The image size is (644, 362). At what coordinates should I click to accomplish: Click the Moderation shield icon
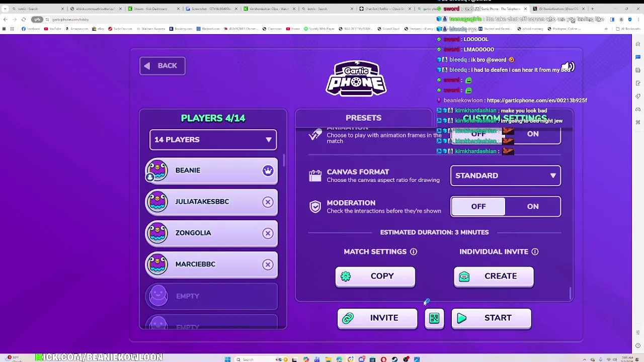tap(315, 207)
